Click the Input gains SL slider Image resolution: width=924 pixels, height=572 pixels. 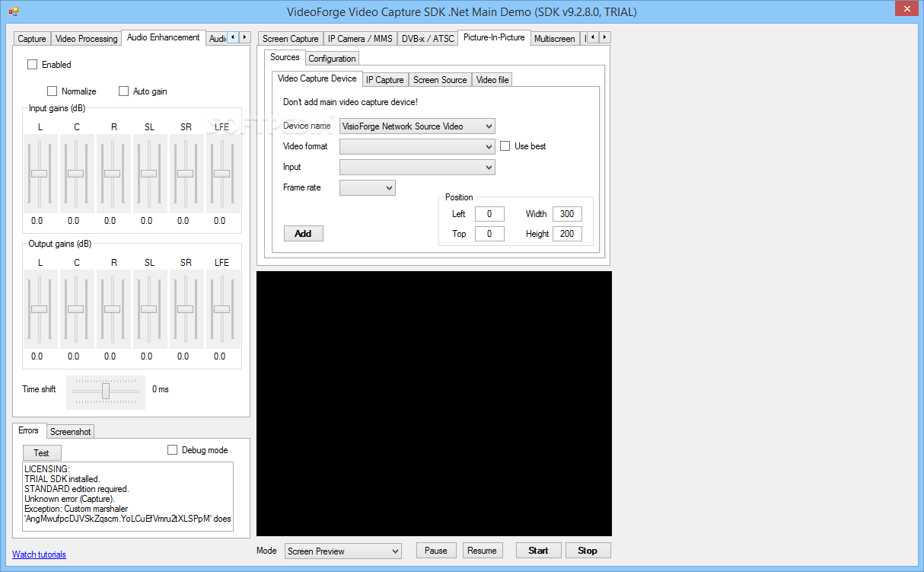(x=148, y=174)
